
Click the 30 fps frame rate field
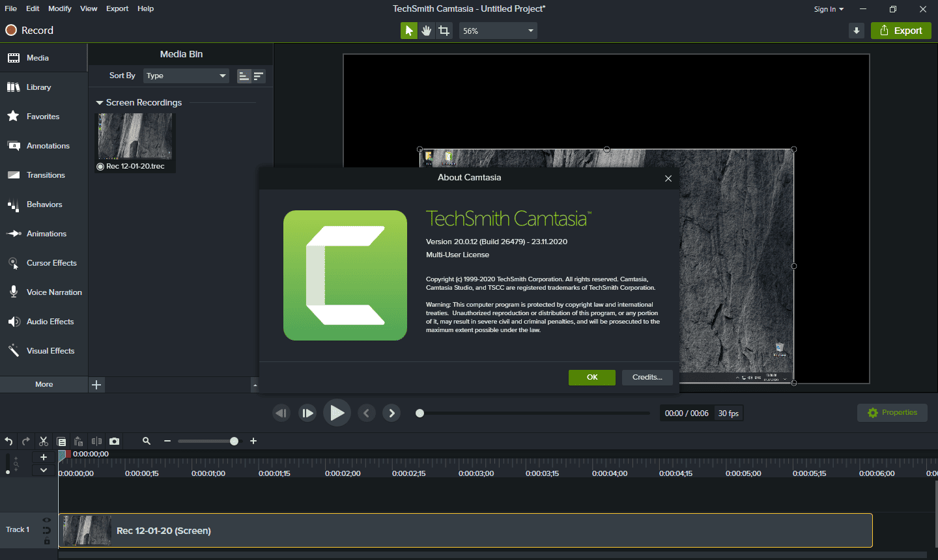click(728, 413)
